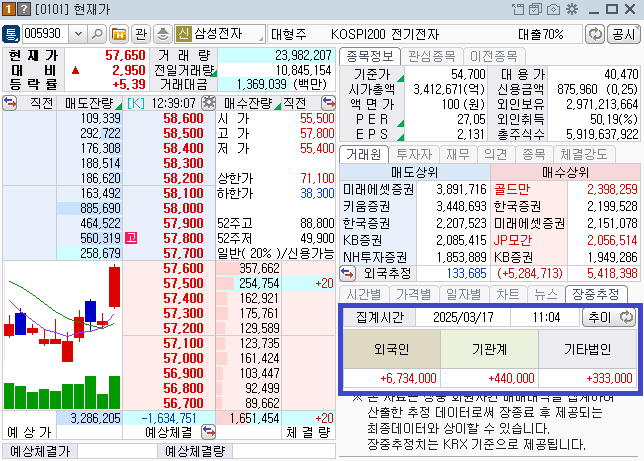
Task: Open the 일자별 tab
Action: coord(463,294)
